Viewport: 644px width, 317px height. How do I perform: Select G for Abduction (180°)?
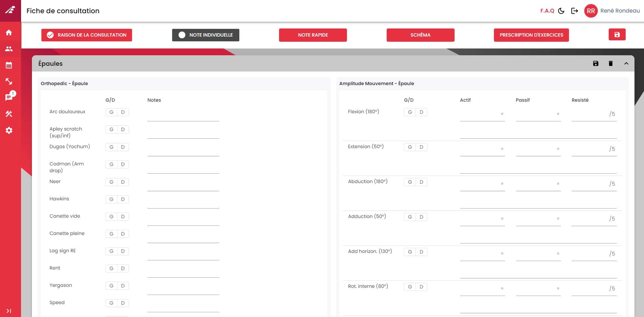tap(410, 182)
